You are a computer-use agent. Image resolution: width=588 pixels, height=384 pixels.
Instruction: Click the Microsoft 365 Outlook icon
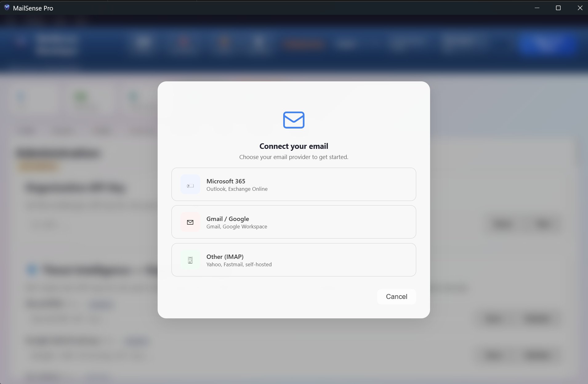click(190, 184)
